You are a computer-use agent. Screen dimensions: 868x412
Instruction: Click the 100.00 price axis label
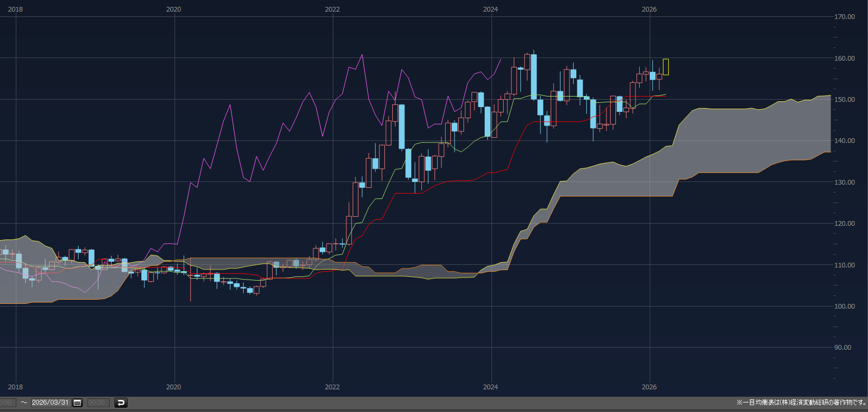pos(844,306)
